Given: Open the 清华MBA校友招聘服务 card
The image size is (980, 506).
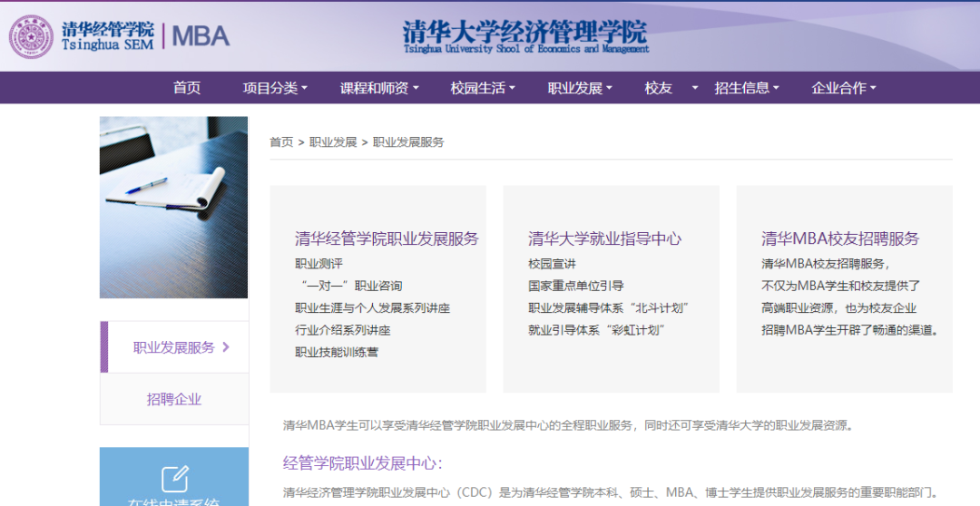Looking at the screenshot, I should 840,238.
